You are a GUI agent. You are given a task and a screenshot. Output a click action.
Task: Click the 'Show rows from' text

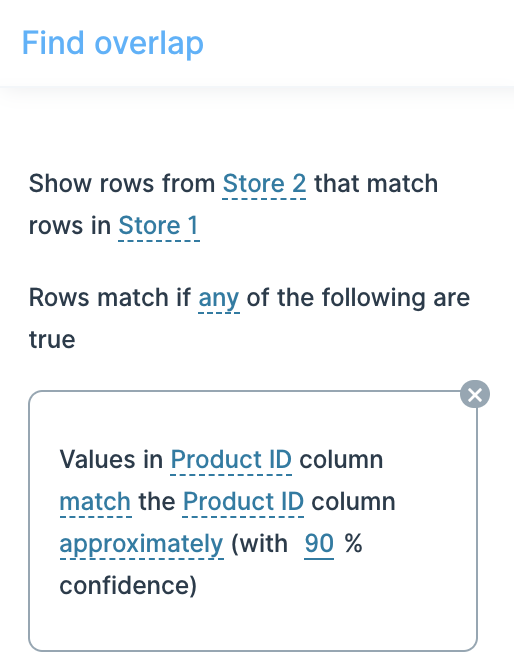pos(122,184)
